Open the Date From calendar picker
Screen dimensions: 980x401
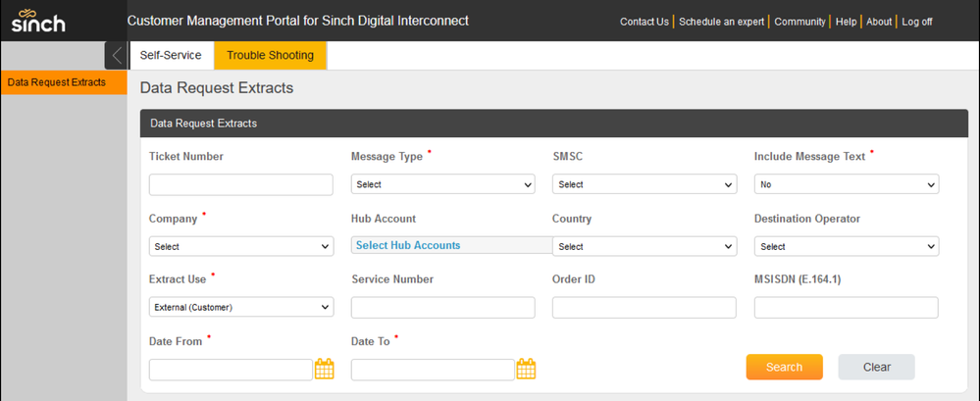pyautogui.click(x=325, y=370)
